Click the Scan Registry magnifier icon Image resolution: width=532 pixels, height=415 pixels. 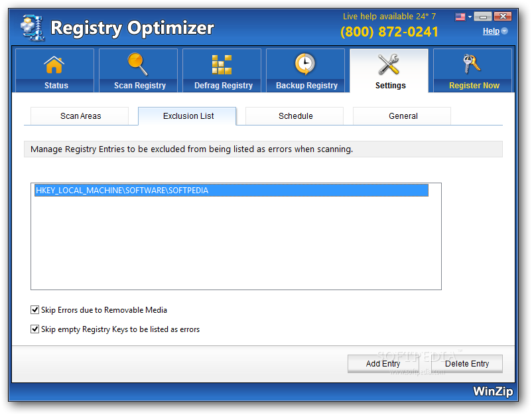click(138, 64)
